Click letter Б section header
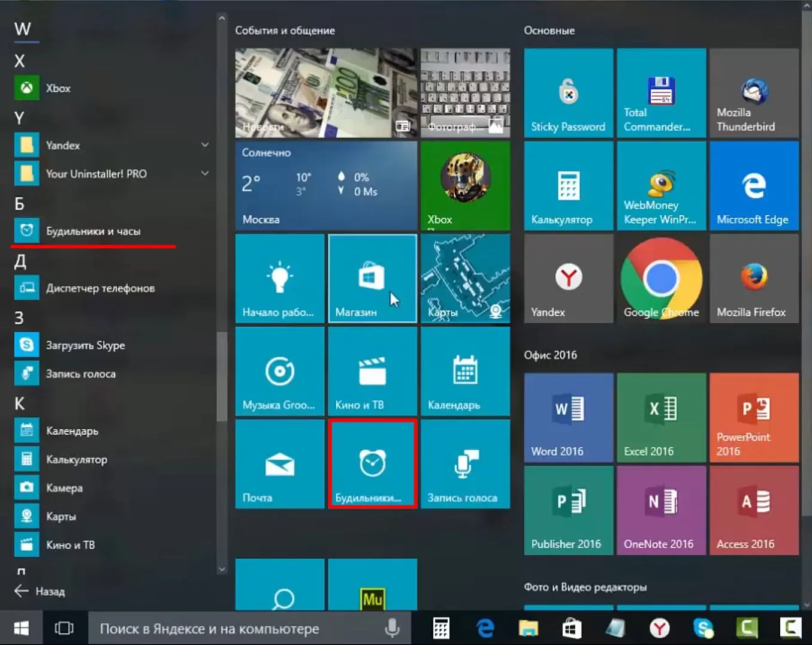Viewport: 812px width, 645px height. click(20, 203)
